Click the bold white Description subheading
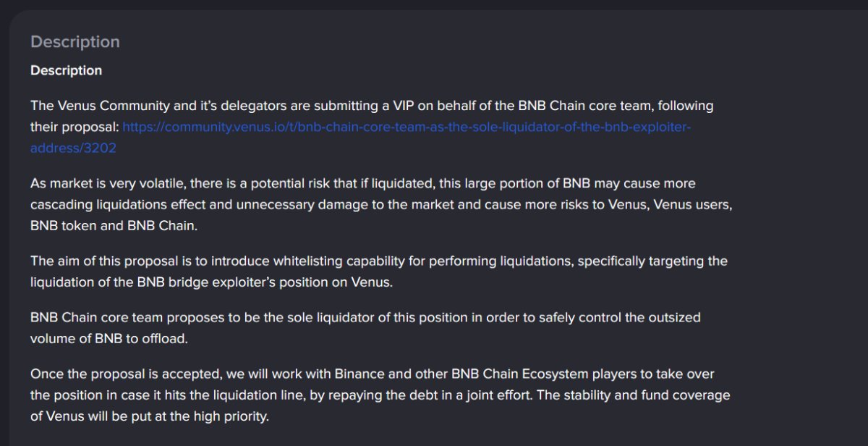 pyautogui.click(x=66, y=70)
